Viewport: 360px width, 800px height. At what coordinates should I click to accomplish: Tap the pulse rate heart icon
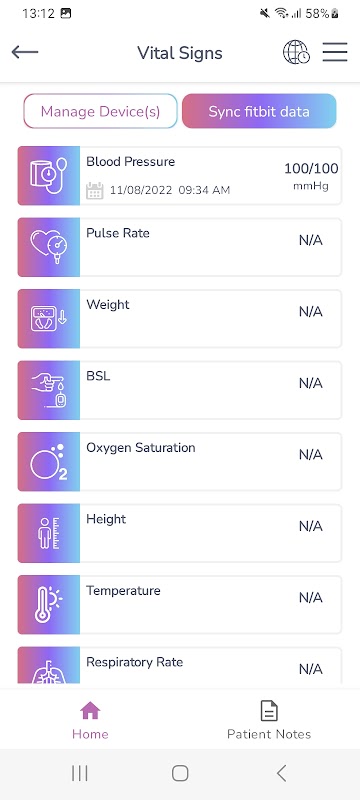coord(49,247)
